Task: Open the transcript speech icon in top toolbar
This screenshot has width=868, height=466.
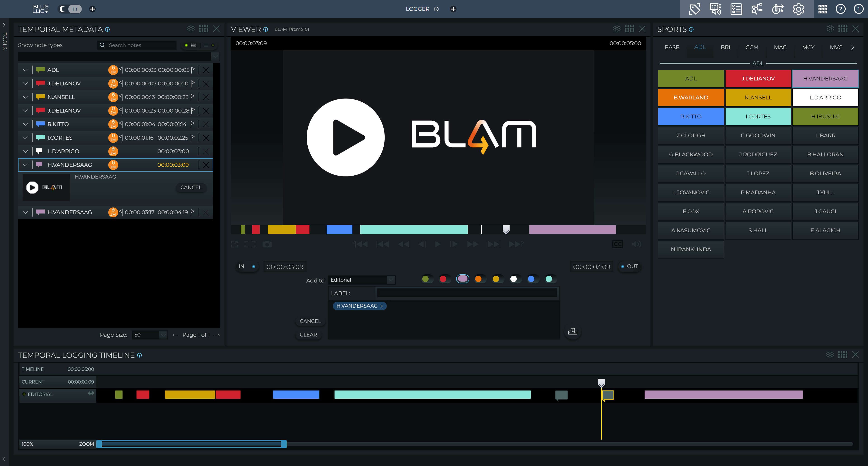Action: pos(715,9)
